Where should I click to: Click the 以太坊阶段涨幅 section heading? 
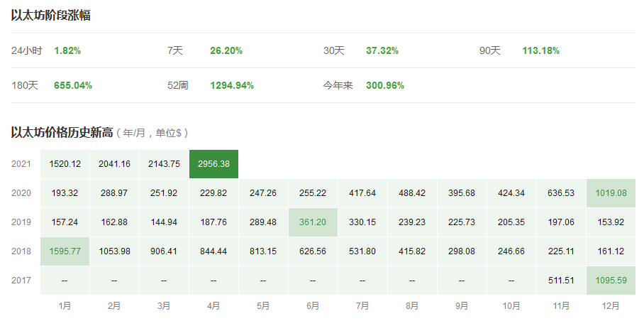point(50,16)
